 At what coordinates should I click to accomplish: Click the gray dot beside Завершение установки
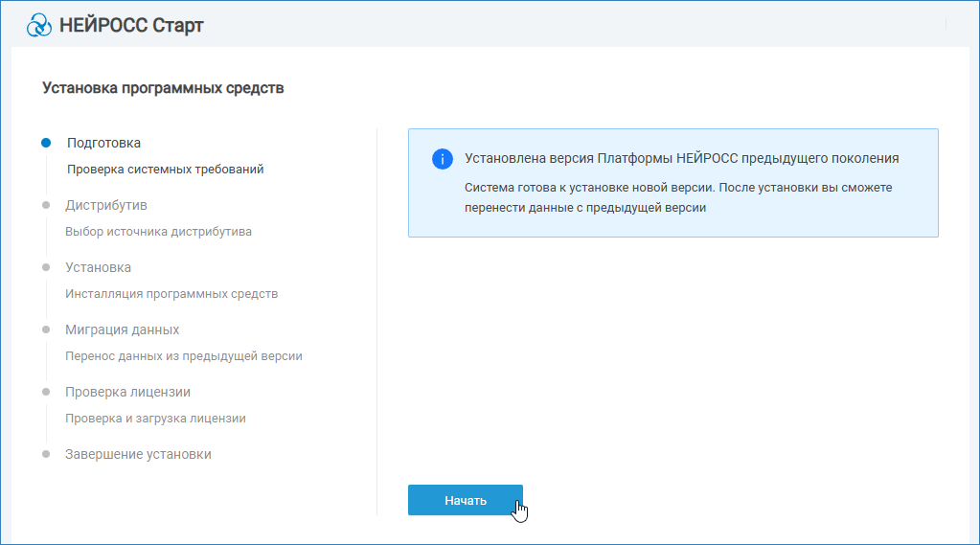46,454
